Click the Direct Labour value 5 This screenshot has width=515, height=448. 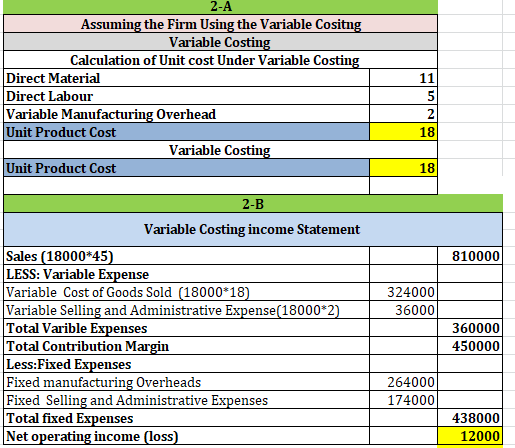pyautogui.click(x=403, y=96)
